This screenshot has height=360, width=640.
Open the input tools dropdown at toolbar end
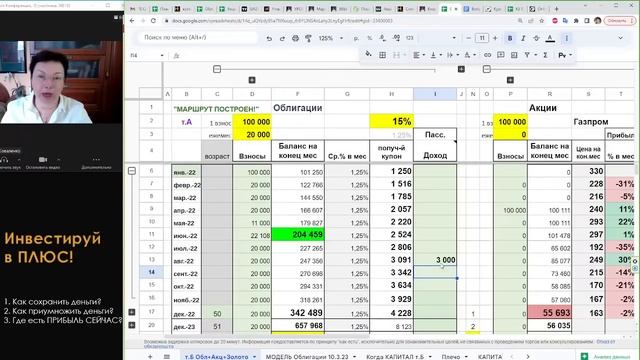pos(565,55)
